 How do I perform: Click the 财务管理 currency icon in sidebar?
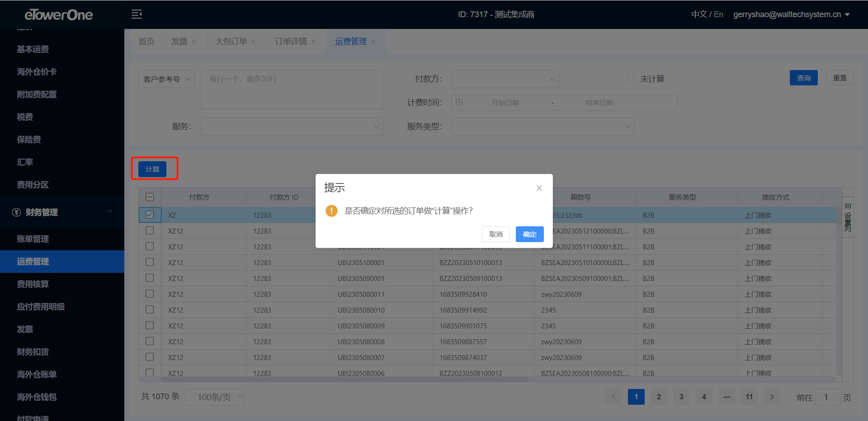pos(17,212)
